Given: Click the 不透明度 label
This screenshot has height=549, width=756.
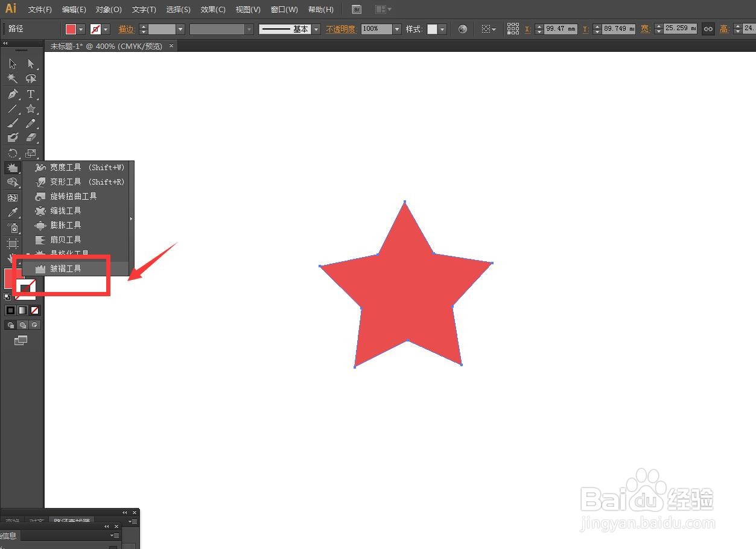Looking at the screenshot, I should 341,28.
